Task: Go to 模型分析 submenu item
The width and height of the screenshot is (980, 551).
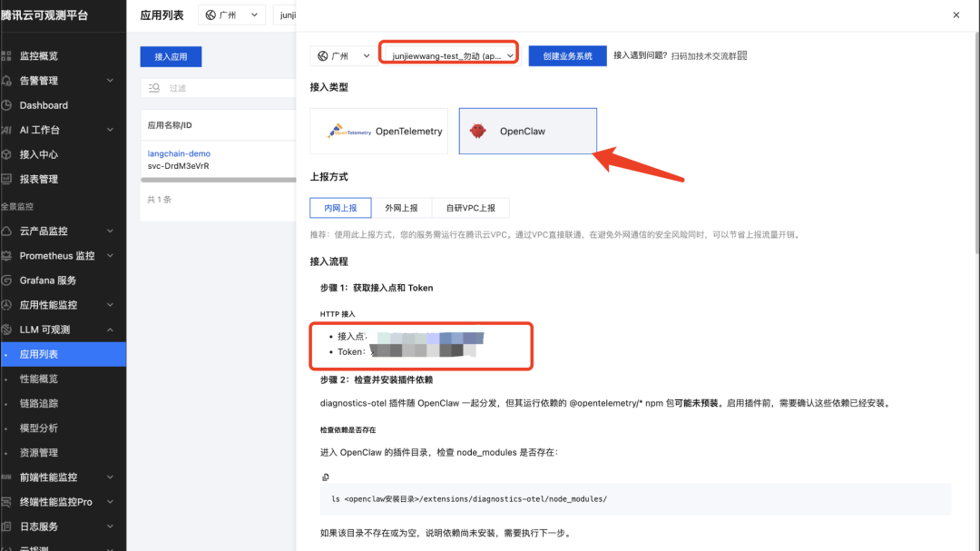Action: [39, 428]
